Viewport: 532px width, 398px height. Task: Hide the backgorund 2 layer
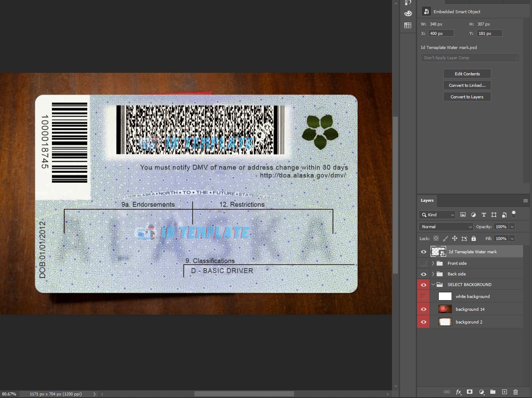coord(423,322)
